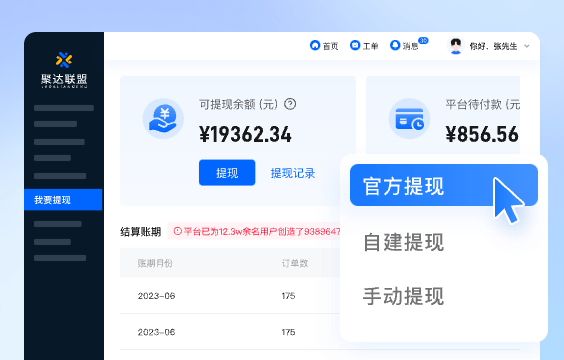
Task: Click the 可提现余额 (元) label
Action: click(x=239, y=104)
